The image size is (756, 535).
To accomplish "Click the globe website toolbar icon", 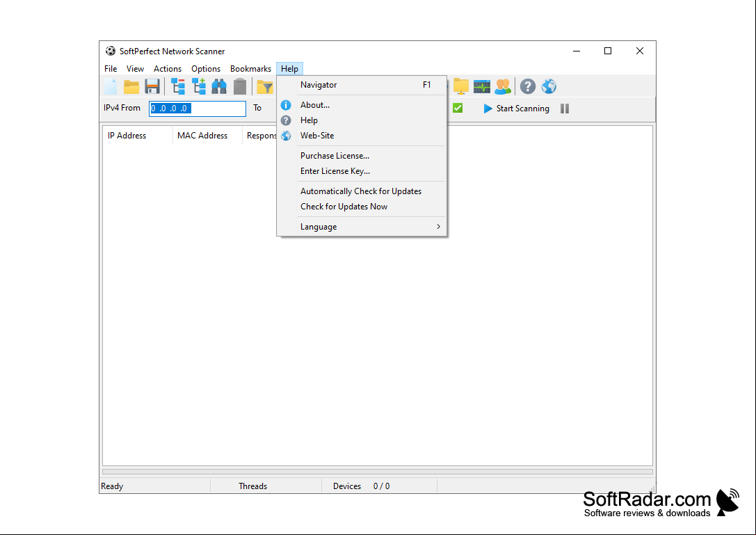I will [x=549, y=86].
